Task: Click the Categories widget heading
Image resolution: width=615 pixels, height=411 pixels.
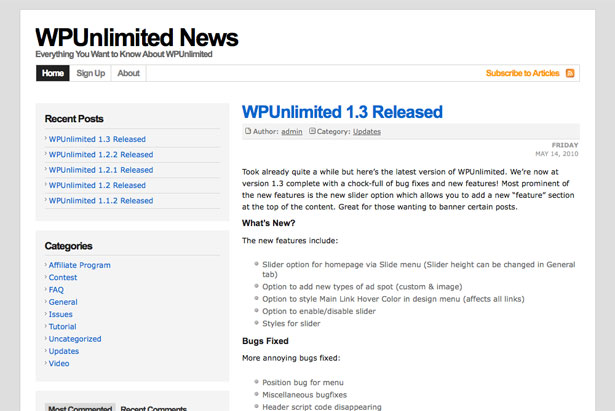Action: pos(69,246)
